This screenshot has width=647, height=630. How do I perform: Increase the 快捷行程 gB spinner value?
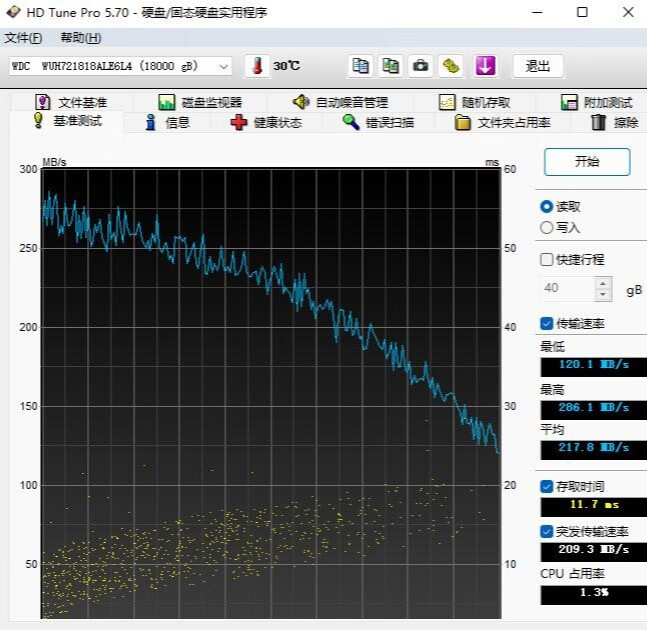[603, 283]
